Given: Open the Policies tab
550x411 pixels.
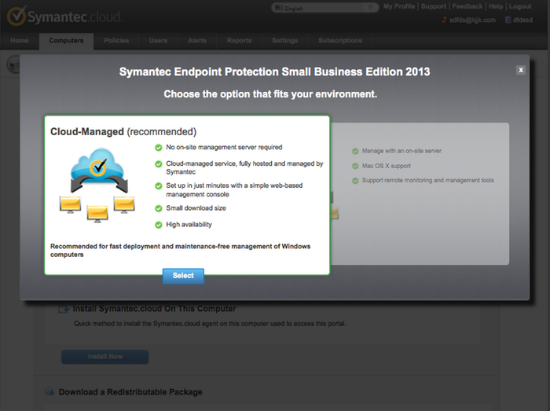Looking at the screenshot, I should pos(116,41).
